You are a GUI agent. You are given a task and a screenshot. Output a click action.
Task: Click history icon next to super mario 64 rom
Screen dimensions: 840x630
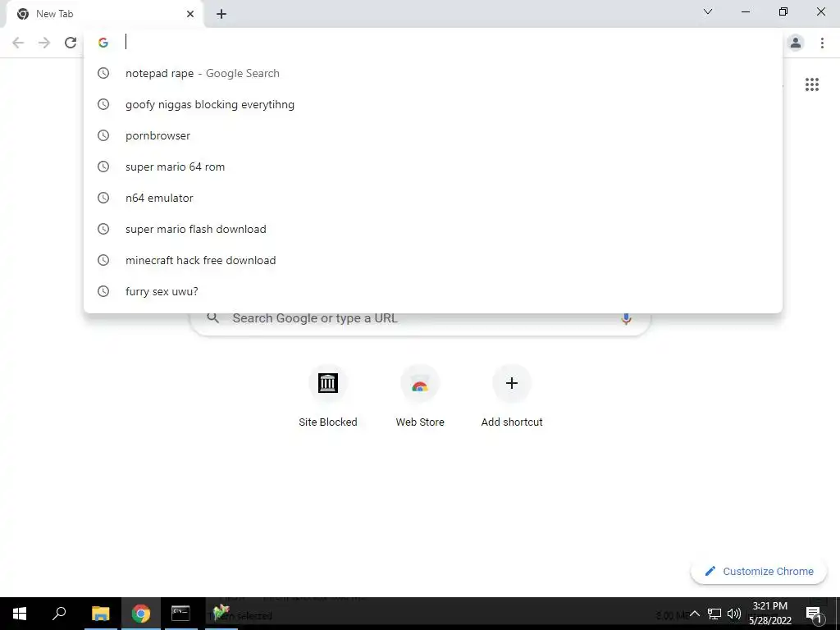coord(103,167)
